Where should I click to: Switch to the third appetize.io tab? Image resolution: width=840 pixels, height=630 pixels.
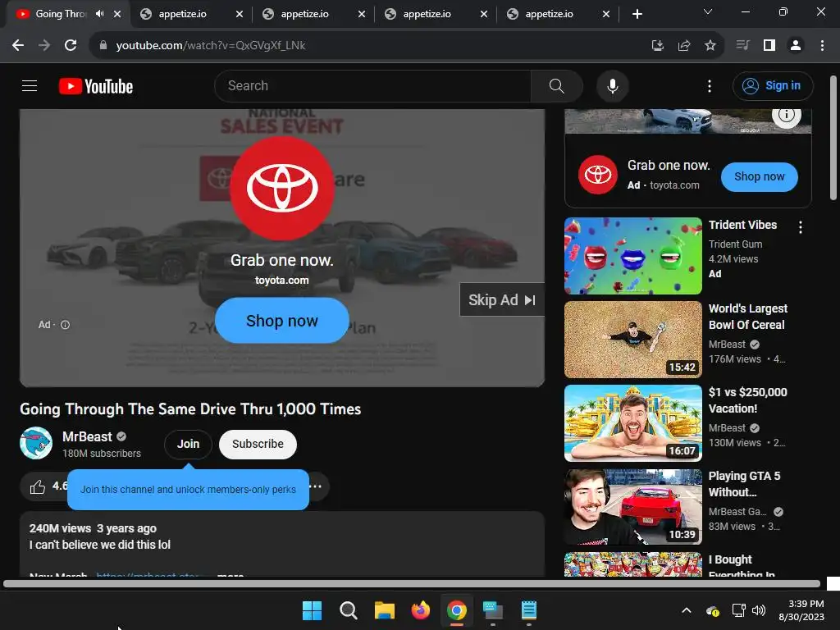427,14
